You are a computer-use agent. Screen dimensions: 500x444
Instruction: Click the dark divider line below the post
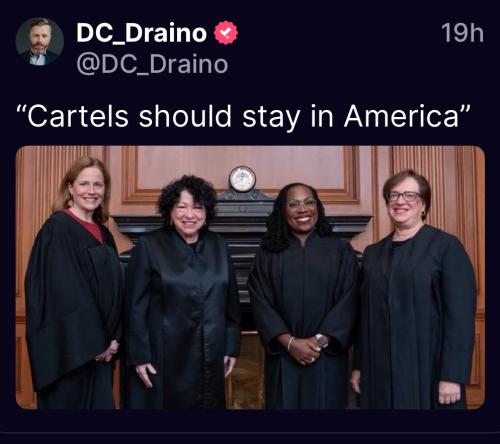tap(250, 433)
